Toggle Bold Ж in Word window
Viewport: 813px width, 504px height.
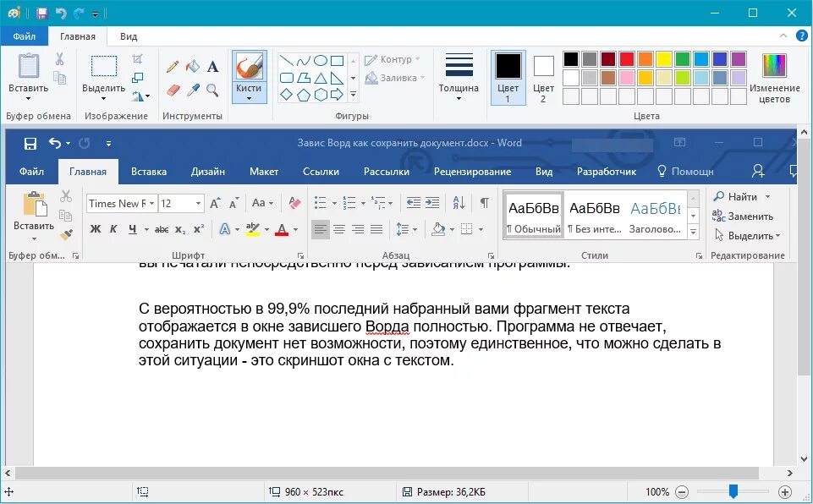click(96, 228)
